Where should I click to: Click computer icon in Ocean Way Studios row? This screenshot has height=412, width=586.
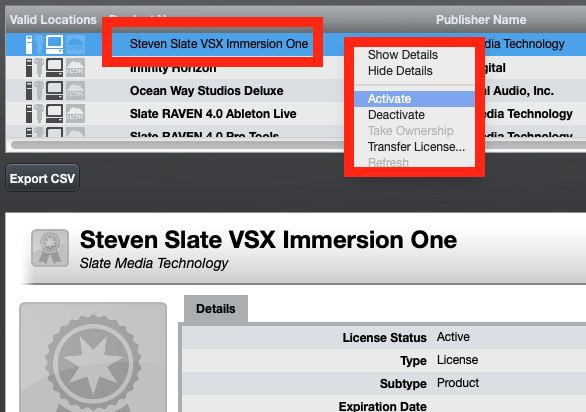point(55,91)
